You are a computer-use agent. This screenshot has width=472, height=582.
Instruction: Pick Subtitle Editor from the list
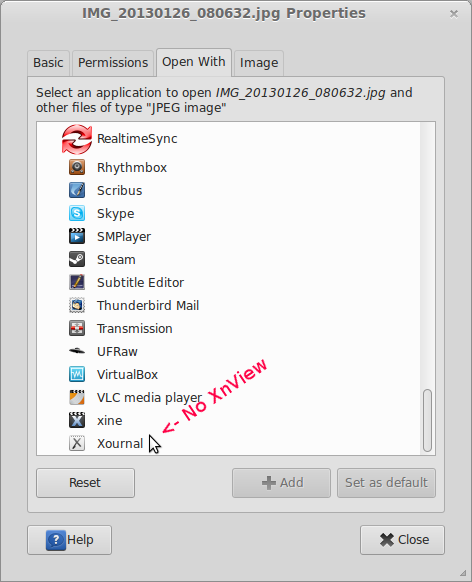[140, 283]
